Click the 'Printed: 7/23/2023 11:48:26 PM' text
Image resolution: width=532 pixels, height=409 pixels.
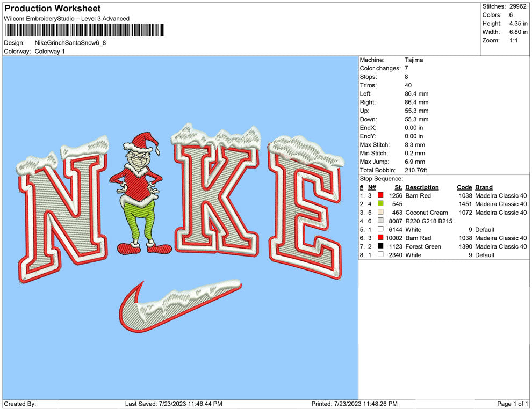coord(355,404)
